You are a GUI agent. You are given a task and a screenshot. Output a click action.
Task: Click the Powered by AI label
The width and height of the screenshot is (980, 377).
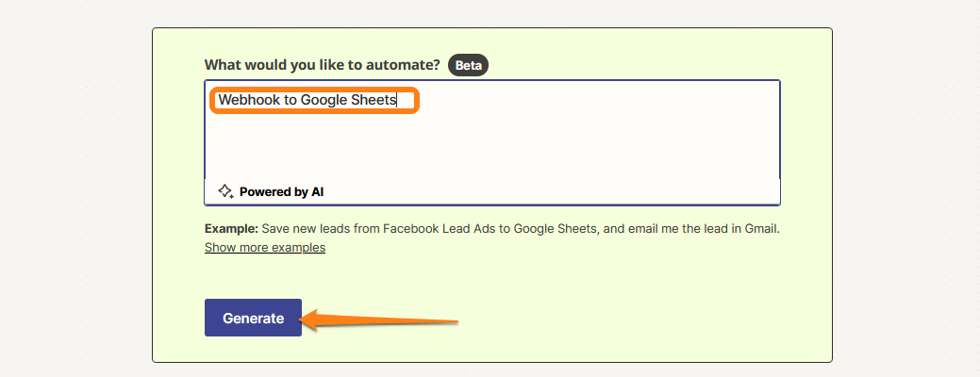pyautogui.click(x=281, y=191)
